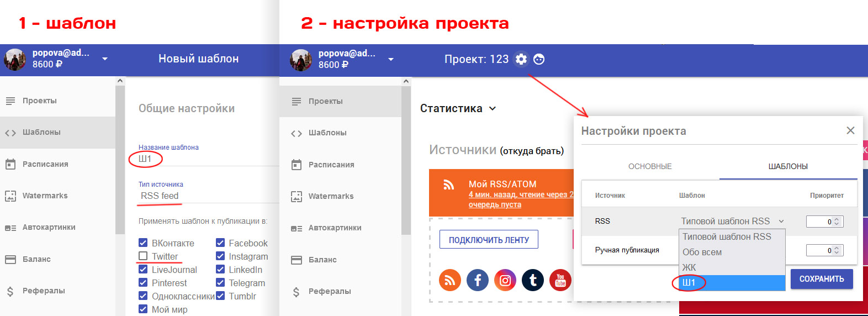Click the Tumblr round icon

coord(532,281)
